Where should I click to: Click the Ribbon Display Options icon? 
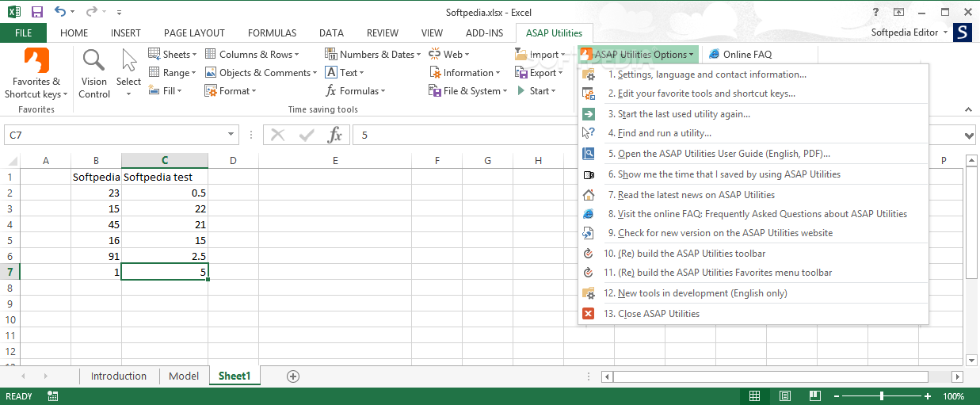(898, 12)
